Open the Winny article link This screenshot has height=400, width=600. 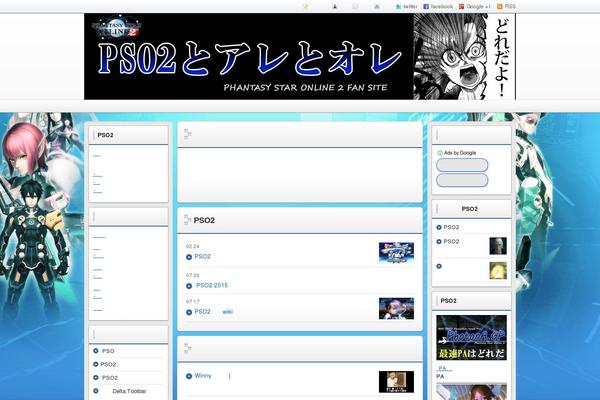[x=203, y=376]
